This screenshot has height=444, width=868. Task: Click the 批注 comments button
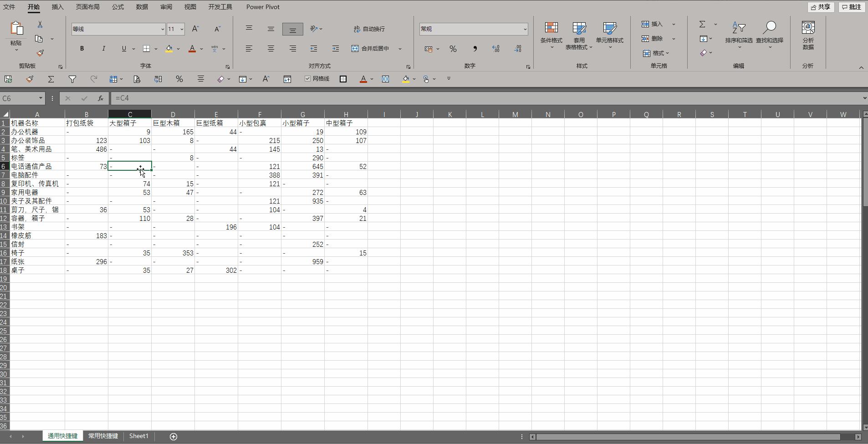[852, 7]
